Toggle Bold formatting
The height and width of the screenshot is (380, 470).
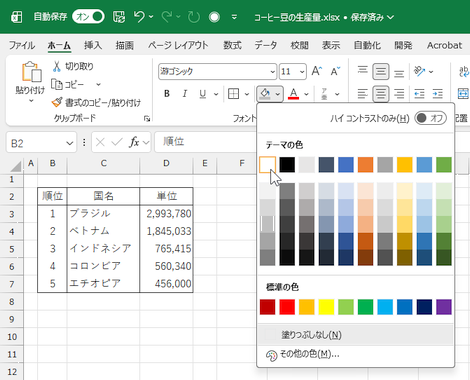pyautogui.click(x=167, y=94)
